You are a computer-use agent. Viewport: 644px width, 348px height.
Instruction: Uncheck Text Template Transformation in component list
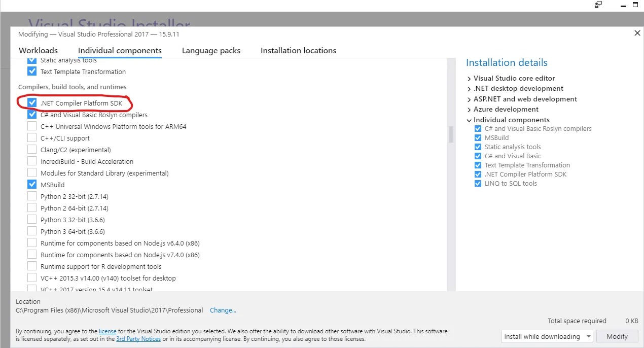[32, 72]
